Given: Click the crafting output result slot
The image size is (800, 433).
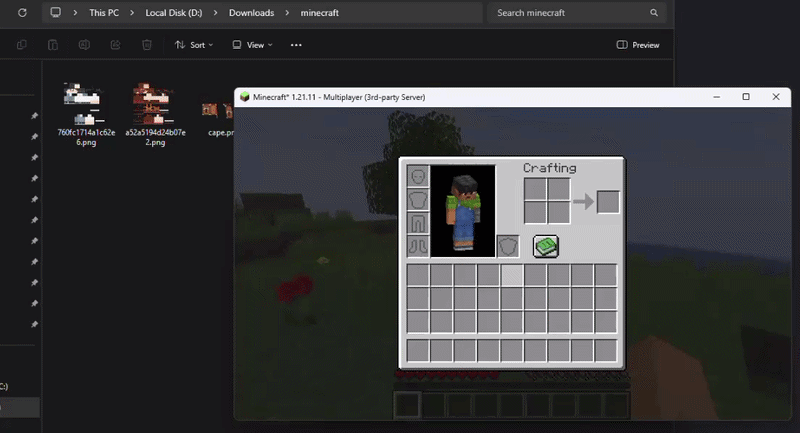Looking at the screenshot, I should pos(608,202).
